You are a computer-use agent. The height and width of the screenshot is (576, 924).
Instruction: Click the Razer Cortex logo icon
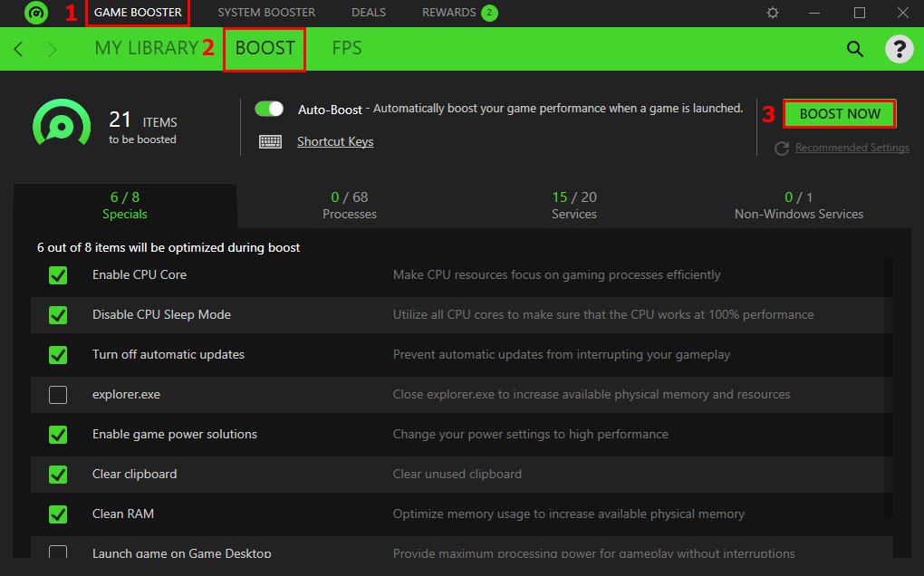pyautogui.click(x=36, y=13)
